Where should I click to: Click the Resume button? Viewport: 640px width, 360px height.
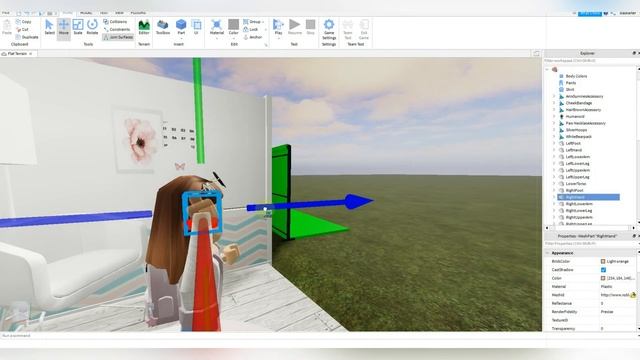[295, 27]
